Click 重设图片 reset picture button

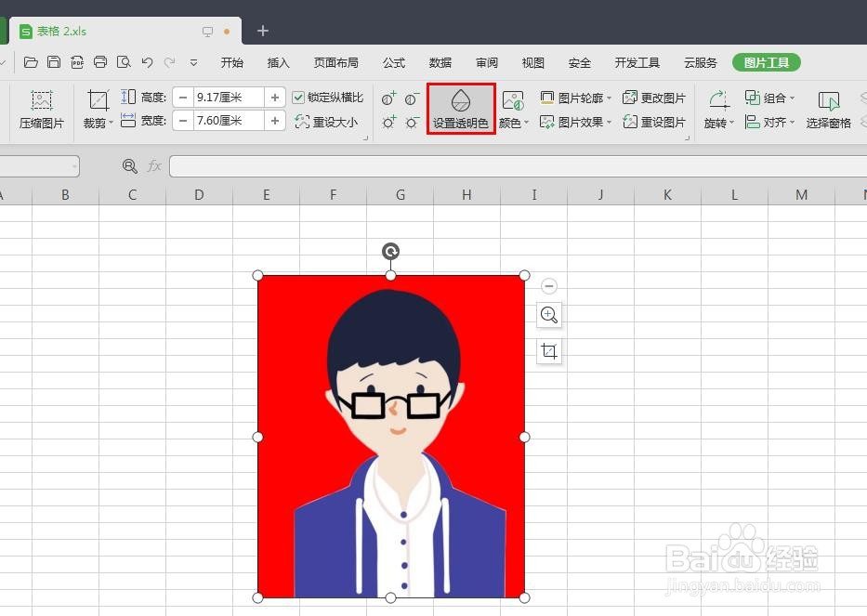(654, 122)
